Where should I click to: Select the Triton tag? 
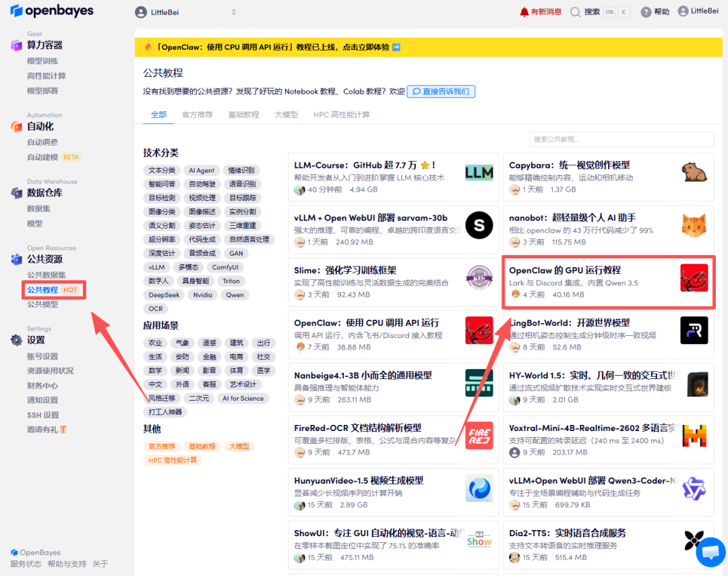(231, 281)
